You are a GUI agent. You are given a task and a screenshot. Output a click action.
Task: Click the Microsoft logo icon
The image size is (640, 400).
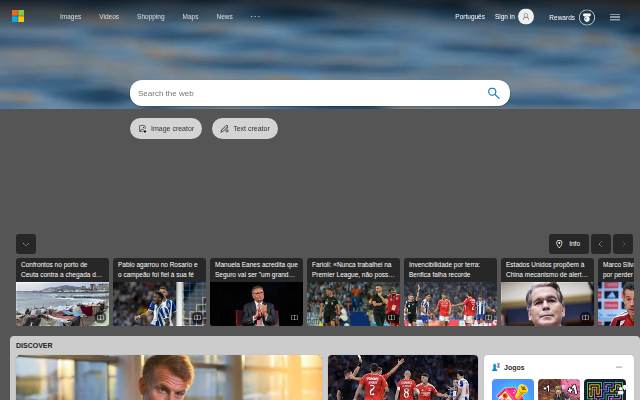[x=18, y=16]
